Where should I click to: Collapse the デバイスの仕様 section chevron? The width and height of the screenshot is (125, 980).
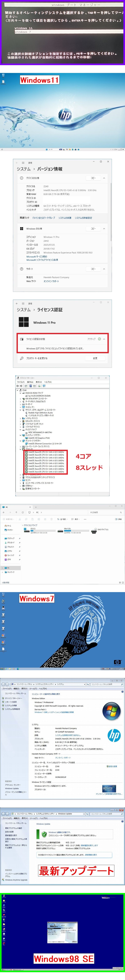(104, 178)
